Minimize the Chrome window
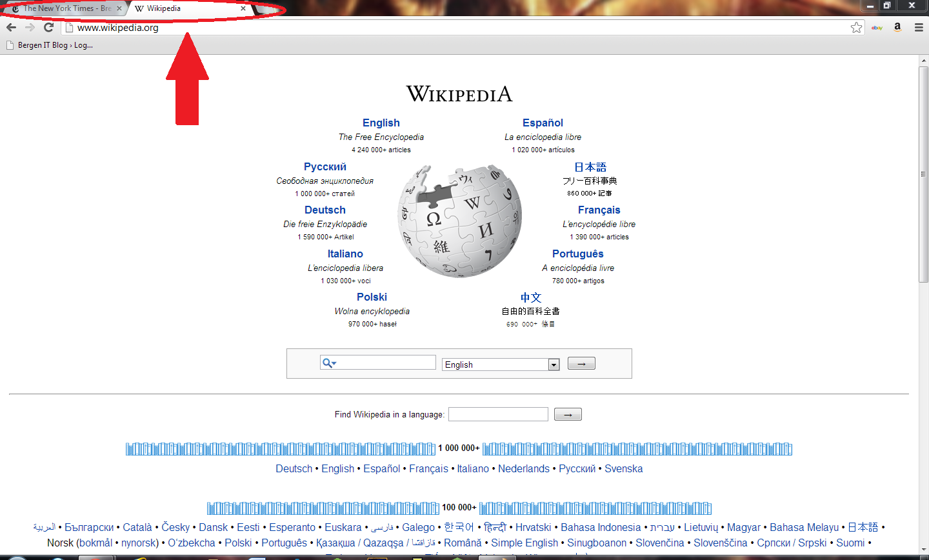Screen dimensions: 929x560 (870, 6)
